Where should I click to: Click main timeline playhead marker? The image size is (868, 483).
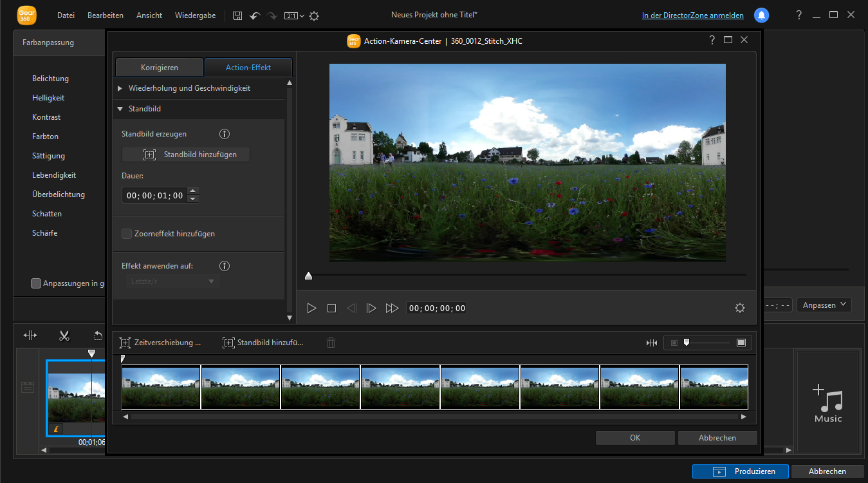click(91, 354)
